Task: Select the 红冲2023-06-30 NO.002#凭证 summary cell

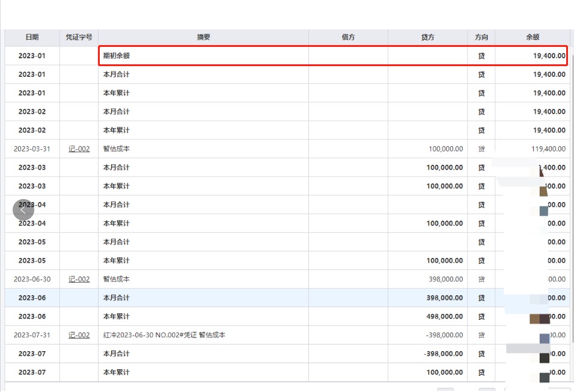Action: pos(203,335)
